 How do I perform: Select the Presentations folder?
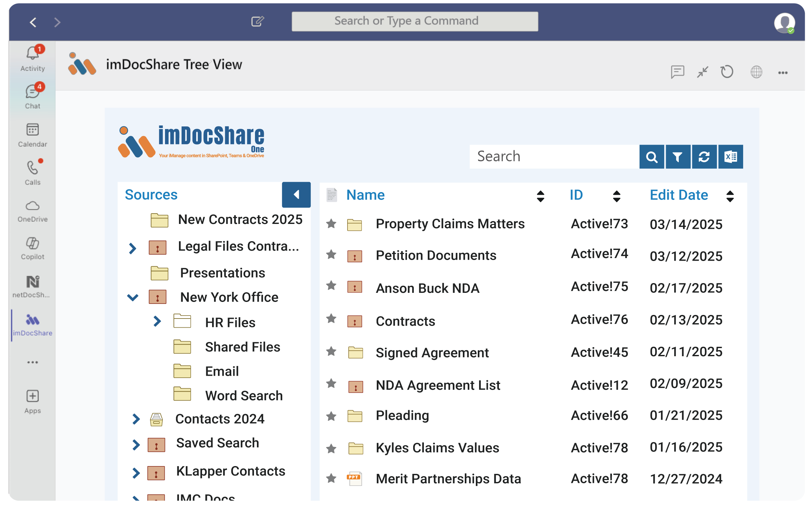point(208,273)
